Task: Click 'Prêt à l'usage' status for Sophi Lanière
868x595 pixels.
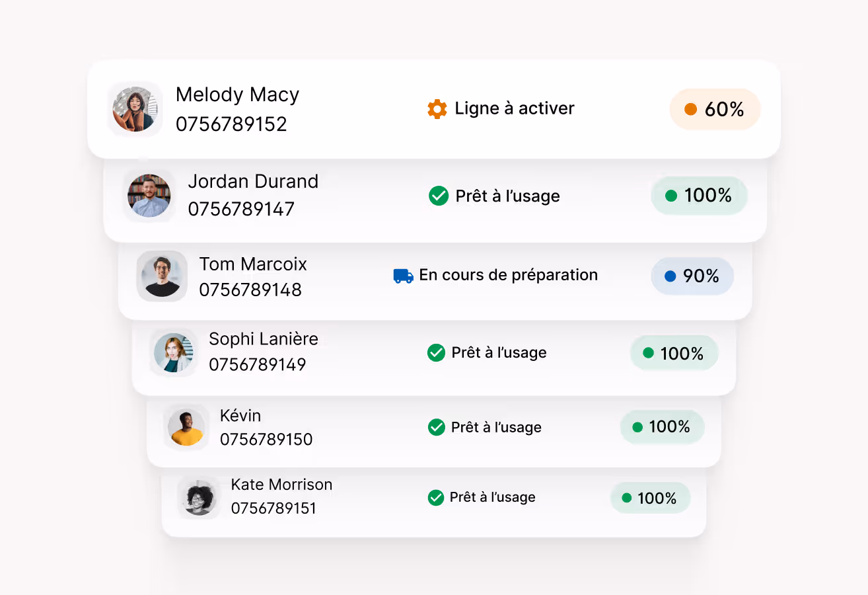Action: [x=499, y=353]
